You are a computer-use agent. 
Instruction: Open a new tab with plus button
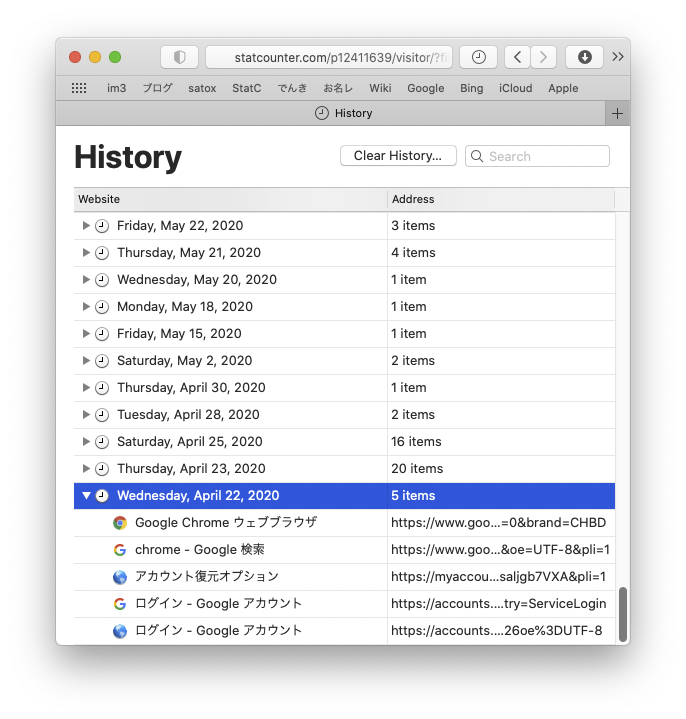[617, 113]
